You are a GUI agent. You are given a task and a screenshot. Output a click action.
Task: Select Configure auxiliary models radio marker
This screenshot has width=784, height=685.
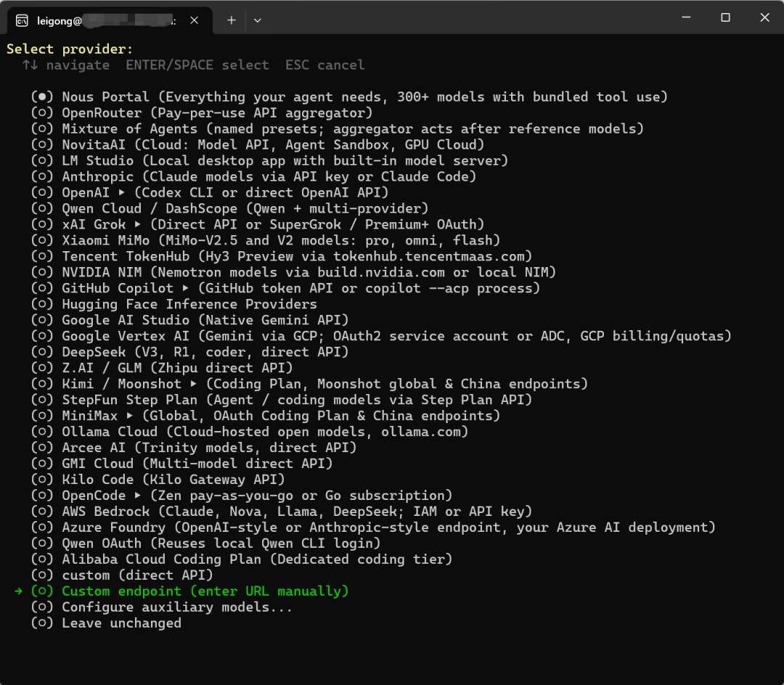tap(42, 607)
